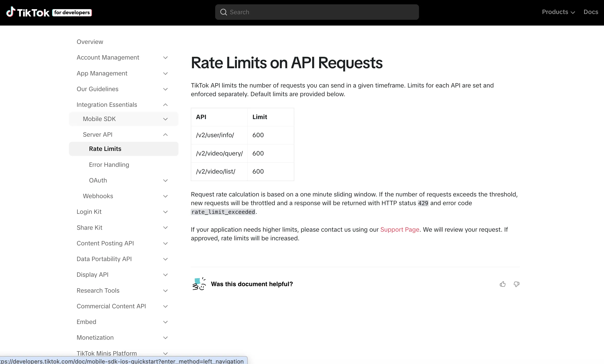Select the Webhooks sidebar label
Screen dimensions: 604x364
pos(98,196)
